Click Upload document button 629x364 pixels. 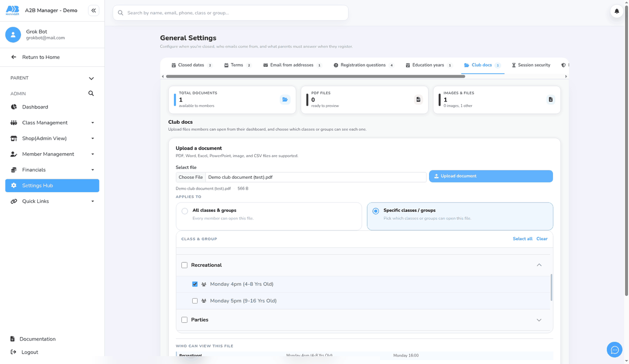click(x=491, y=176)
